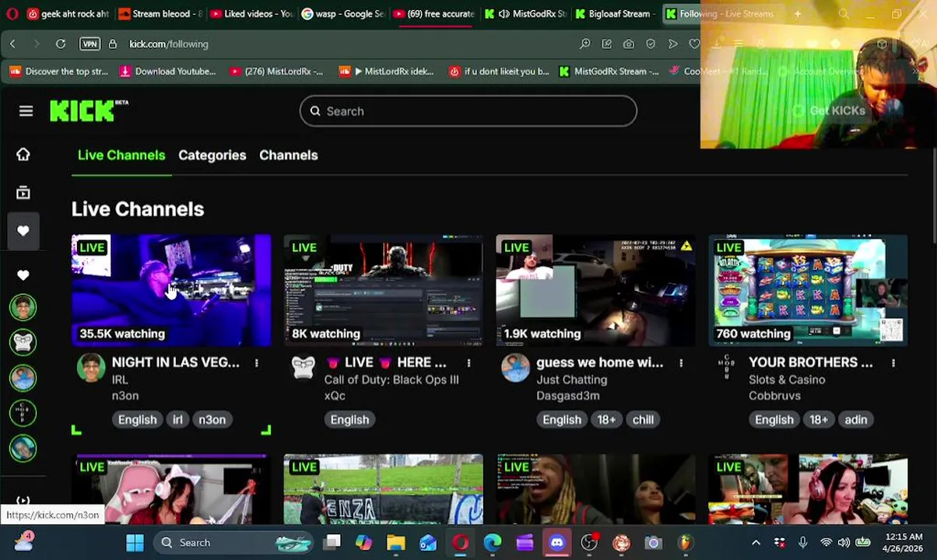Open a new browser tab with plus button

click(x=798, y=14)
